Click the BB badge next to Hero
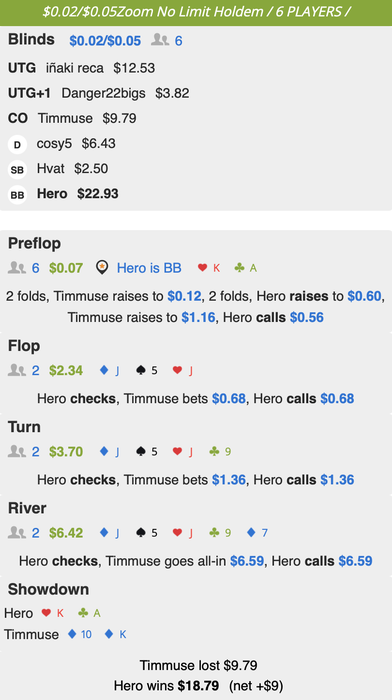Image resolution: width=392 pixels, height=700 pixels. [17, 195]
